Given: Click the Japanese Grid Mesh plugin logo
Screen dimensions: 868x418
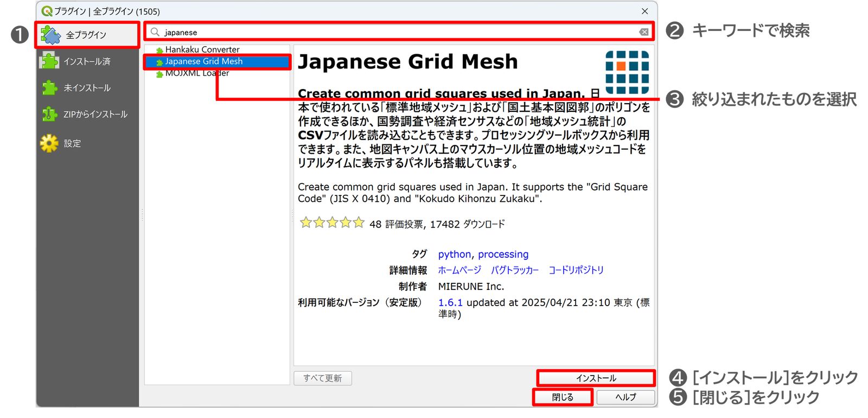Looking at the screenshot, I should coord(627,73).
